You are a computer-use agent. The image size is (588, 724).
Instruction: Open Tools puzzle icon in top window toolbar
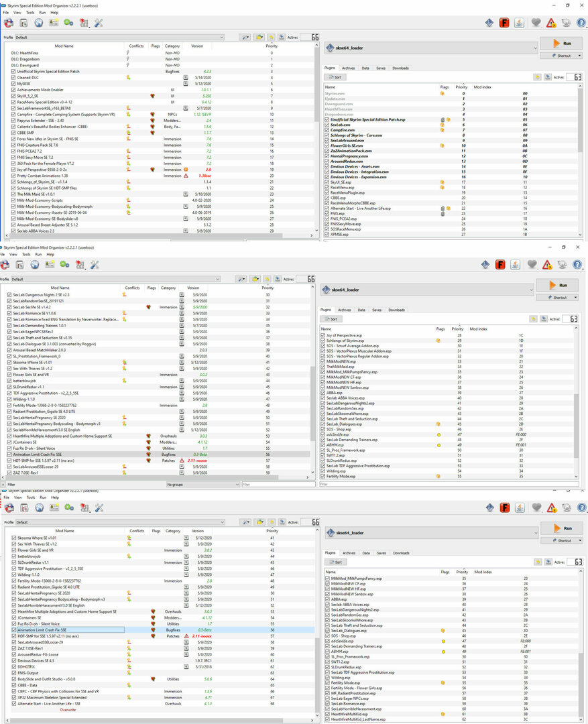pyautogui.click(x=84, y=23)
